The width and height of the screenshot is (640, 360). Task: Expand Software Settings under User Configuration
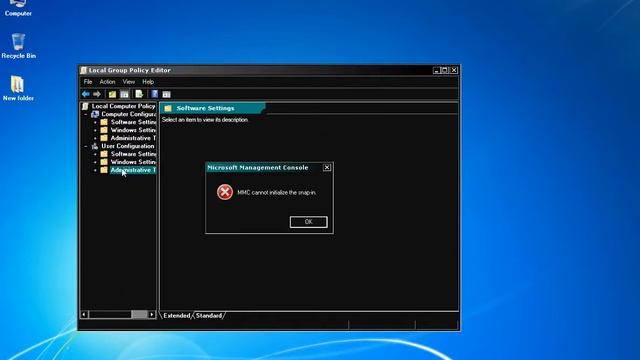[x=96, y=154]
